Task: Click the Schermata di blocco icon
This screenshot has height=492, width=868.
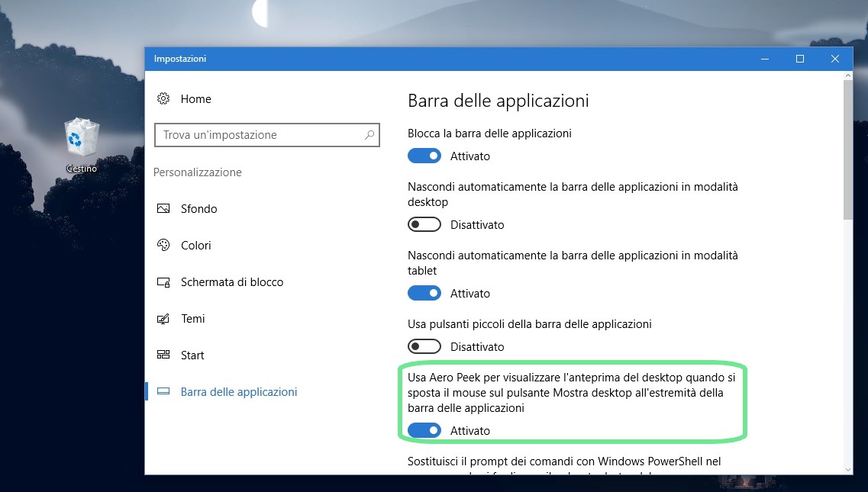Action: pyautogui.click(x=163, y=282)
